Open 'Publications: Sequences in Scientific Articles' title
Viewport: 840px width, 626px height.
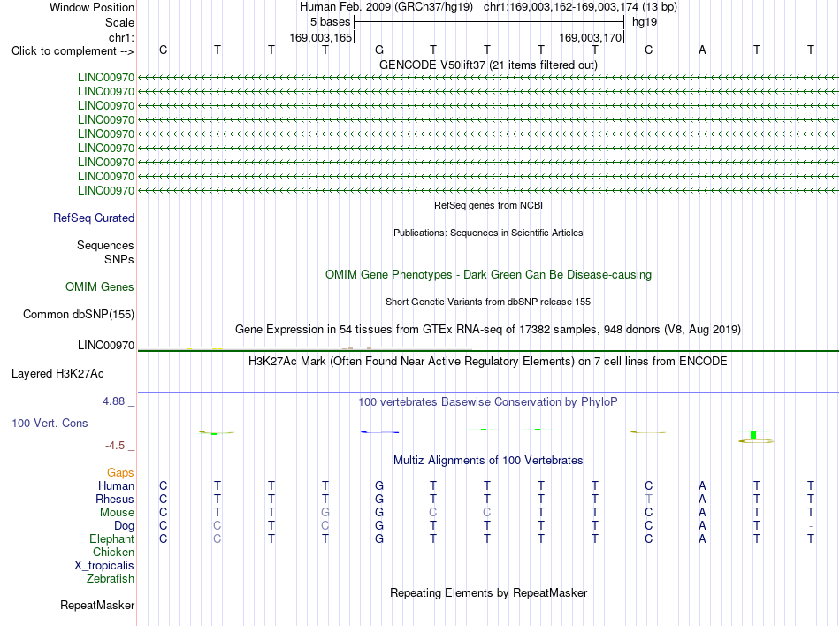[488, 233]
